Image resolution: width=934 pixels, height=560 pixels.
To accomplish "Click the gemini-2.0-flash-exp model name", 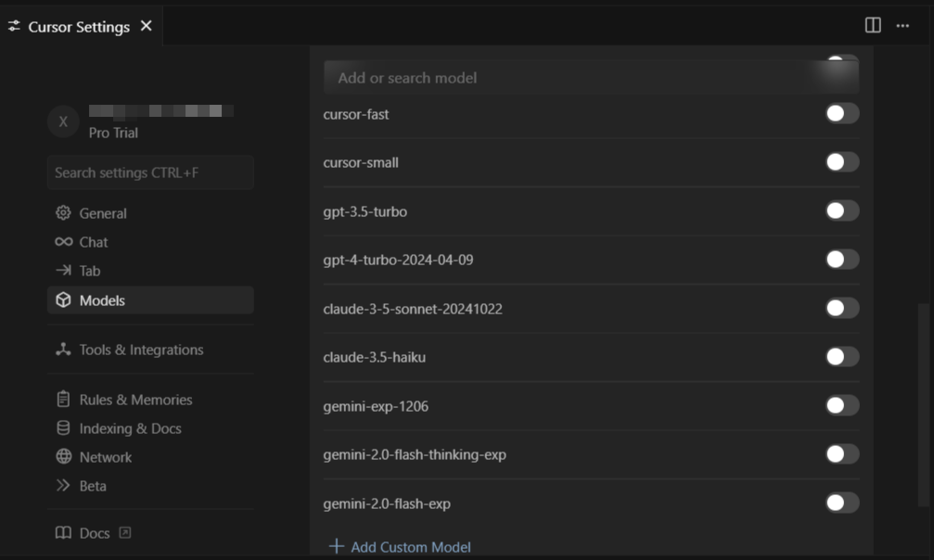I will 387,503.
